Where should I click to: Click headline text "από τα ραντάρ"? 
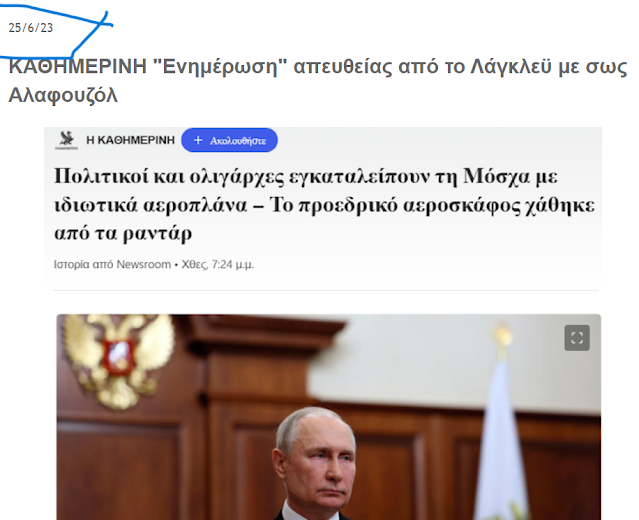[123, 234]
